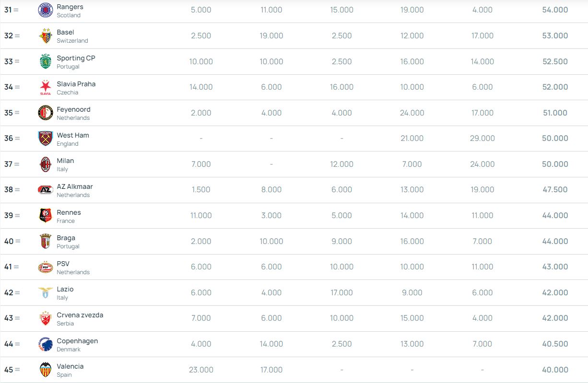
Task: Click the Braga club crest
Action: [46, 241]
